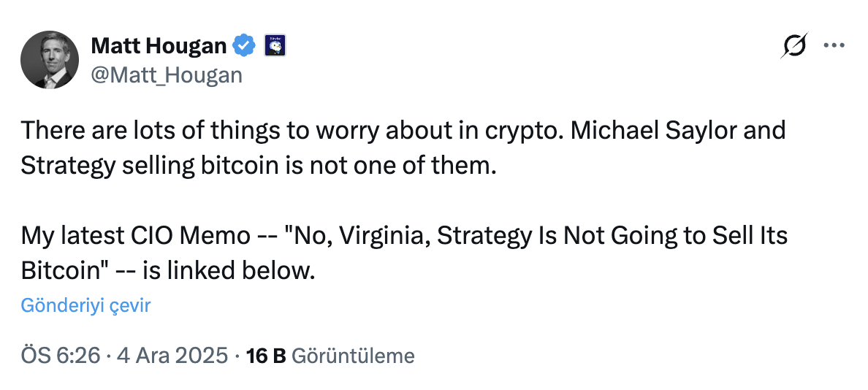Screen dimensions: 868x390
Task: Click the Görüntüleme views label
Action: click(x=353, y=356)
